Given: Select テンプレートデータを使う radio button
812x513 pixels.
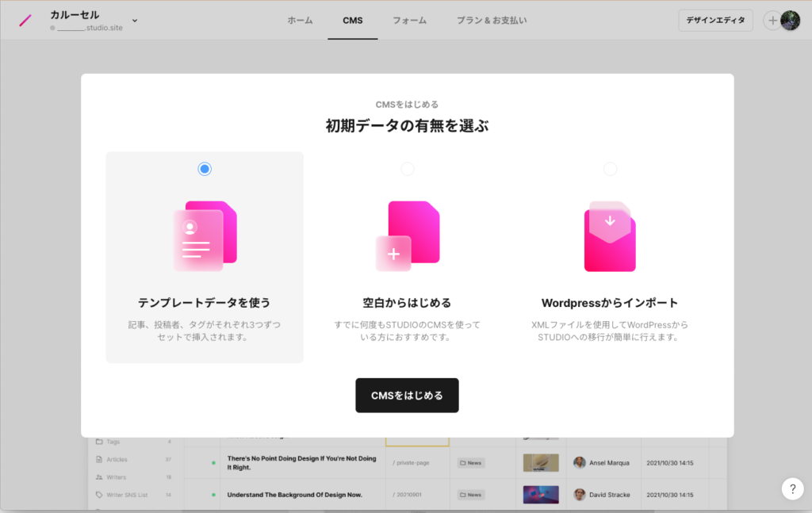Looking at the screenshot, I should 205,169.
